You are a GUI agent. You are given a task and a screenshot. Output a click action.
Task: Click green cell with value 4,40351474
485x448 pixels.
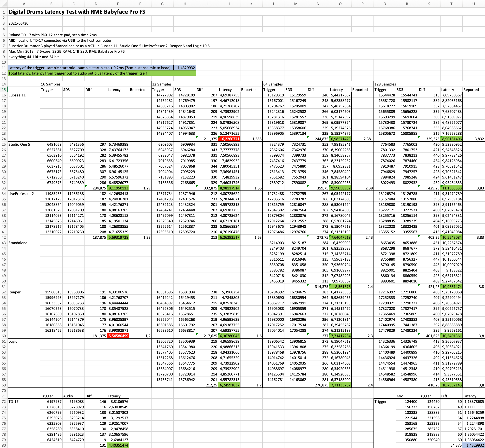(118, 445)
